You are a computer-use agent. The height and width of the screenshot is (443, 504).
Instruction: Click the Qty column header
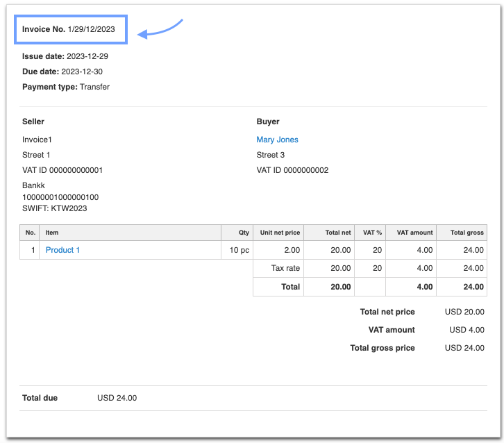click(244, 233)
